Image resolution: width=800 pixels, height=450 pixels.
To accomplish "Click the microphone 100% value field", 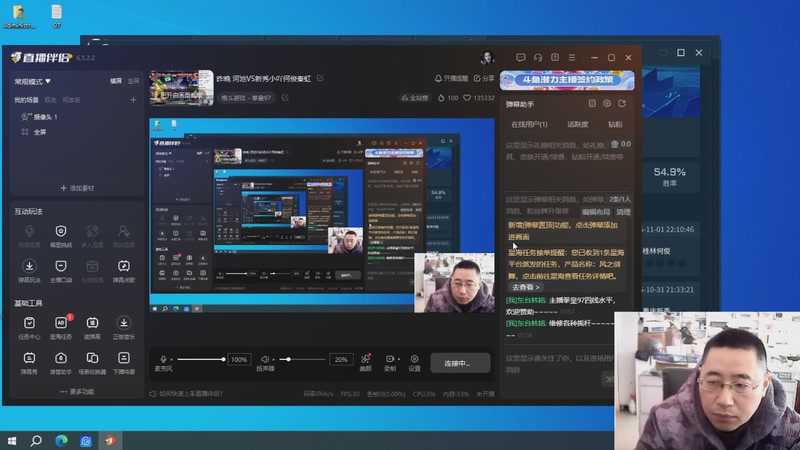I will [x=239, y=360].
